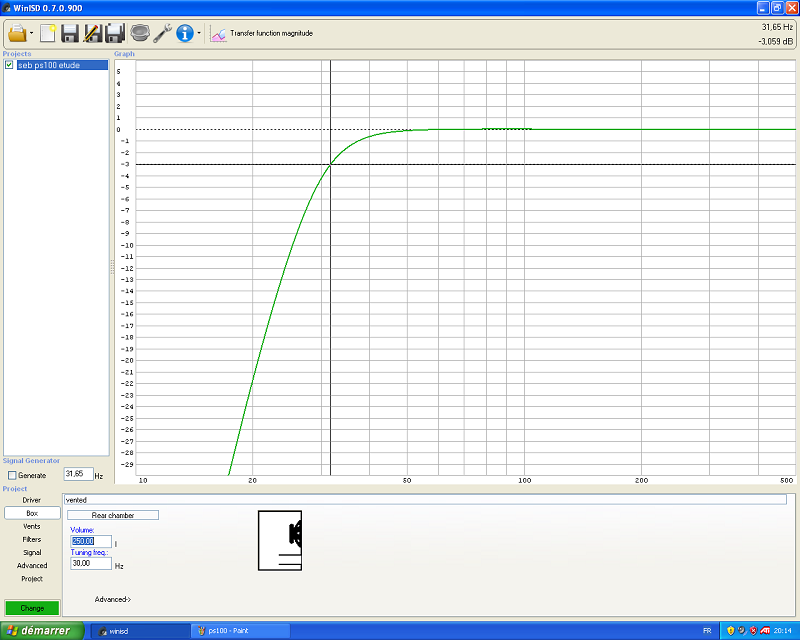Switch to the Box tab
Viewport: 800px width, 640px height.
click(x=32, y=513)
